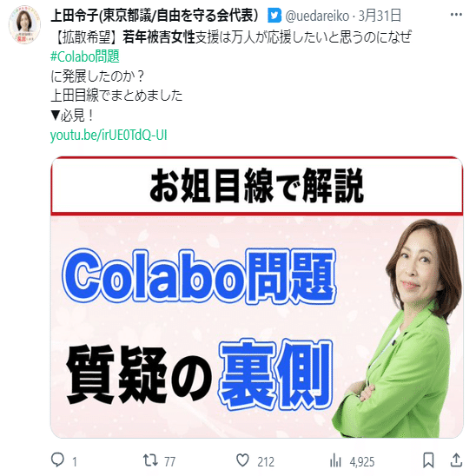Click the 4,925 views count
Image resolution: width=476 pixels, height=476 pixels.
coord(362,462)
